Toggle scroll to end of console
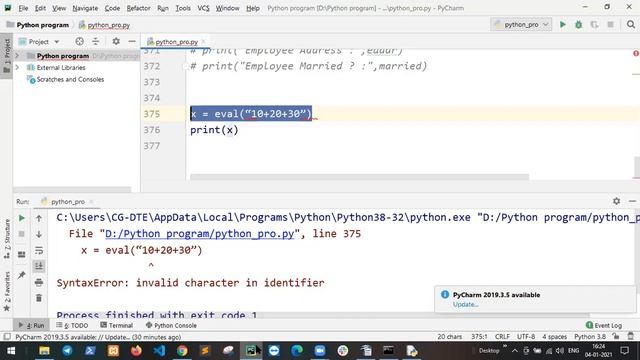 click(39, 266)
